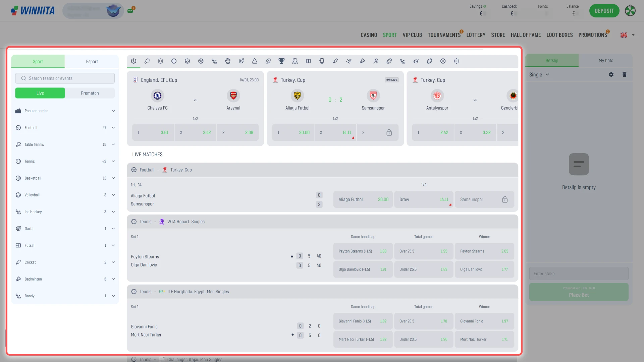The image size is (644, 362).
Task: Select the Basketball icon from the sports bar
Action: (174, 61)
